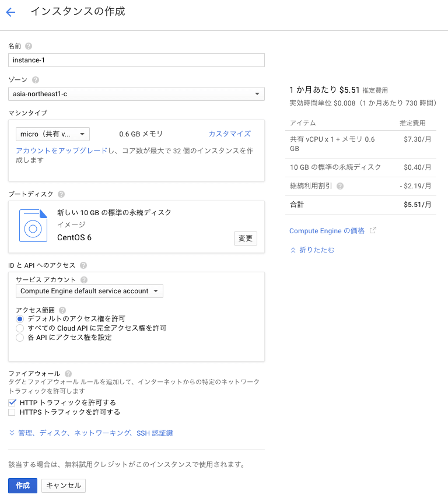This screenshot has height=498, width=448.
Task: Open Compute Engine default service account dropdown
Action: tap(89, 291)
